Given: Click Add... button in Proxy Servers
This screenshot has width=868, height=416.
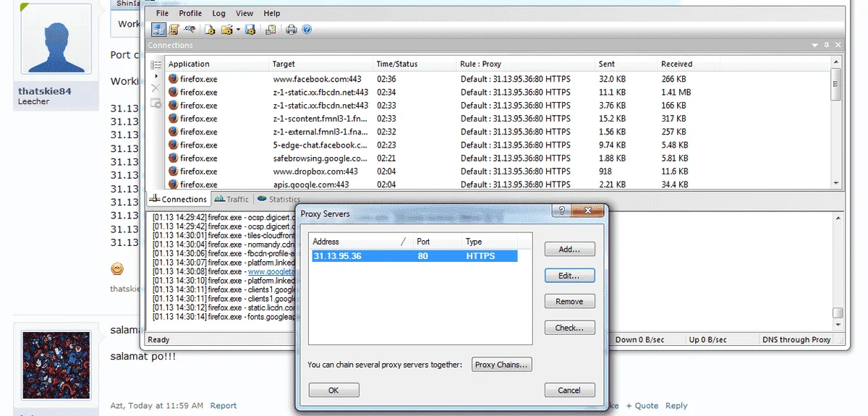Looking at the screenshot, I should point(569,250).
